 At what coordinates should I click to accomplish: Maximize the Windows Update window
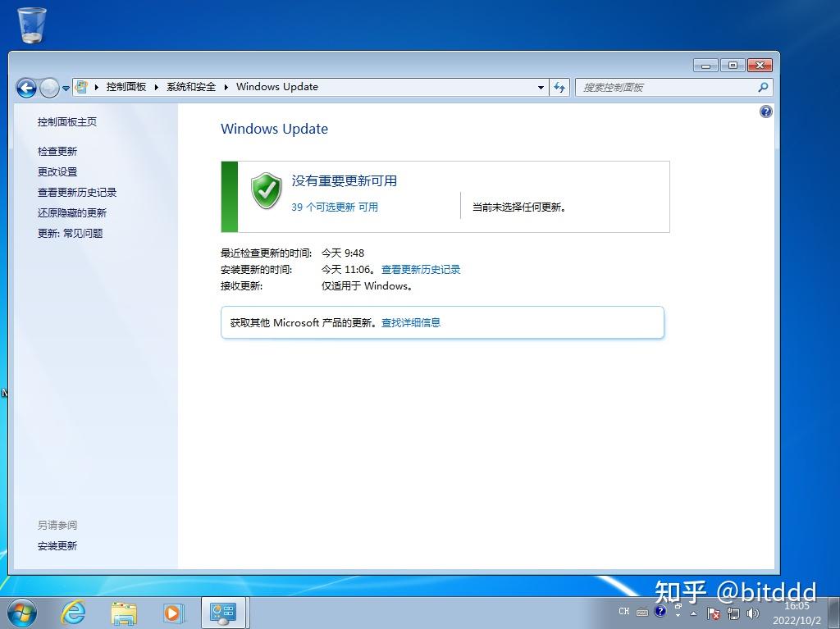point(733,66)
